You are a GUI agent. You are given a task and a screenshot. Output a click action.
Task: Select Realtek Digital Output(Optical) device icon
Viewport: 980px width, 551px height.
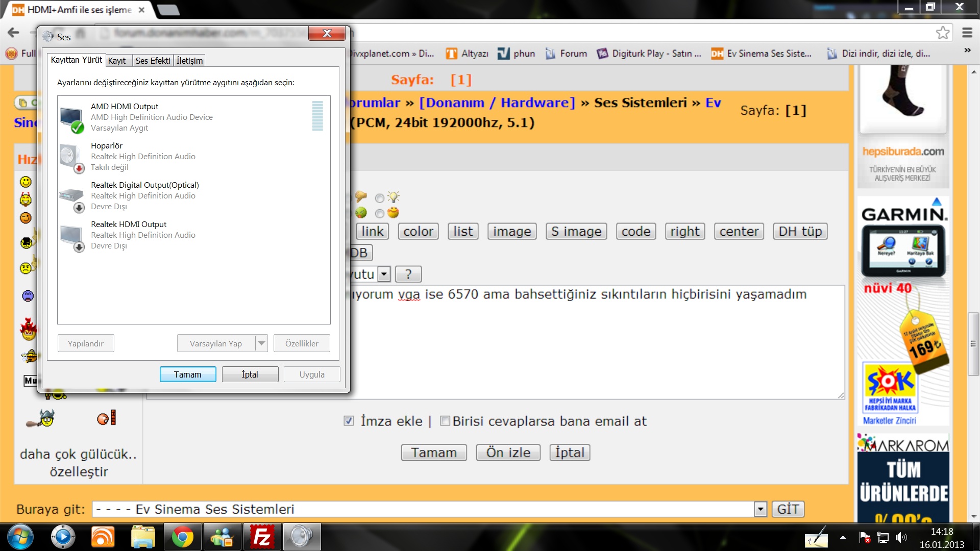coord(71,199)
